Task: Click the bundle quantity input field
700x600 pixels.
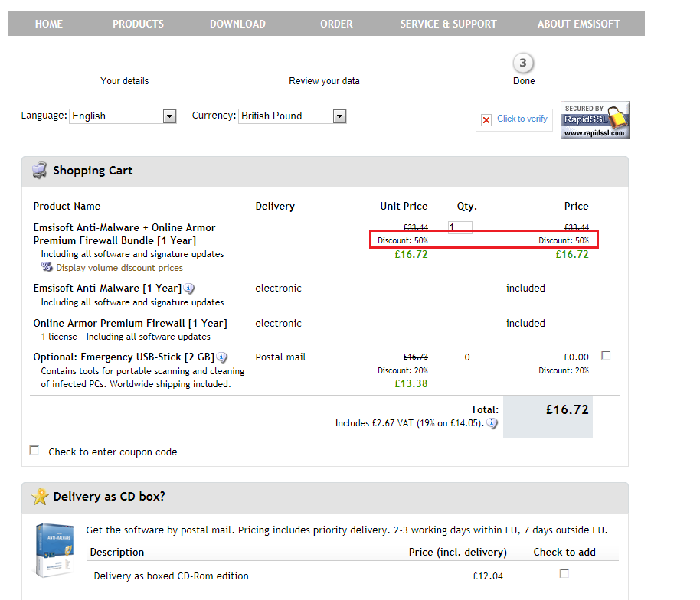Action: point(460,227)
